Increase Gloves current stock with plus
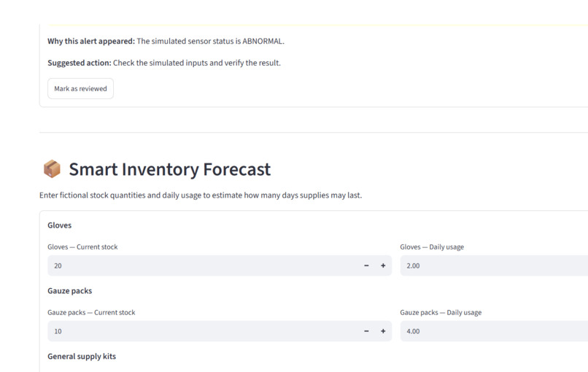Image resolution: width=588 pixels, height=372 pixels. point(383,266)
